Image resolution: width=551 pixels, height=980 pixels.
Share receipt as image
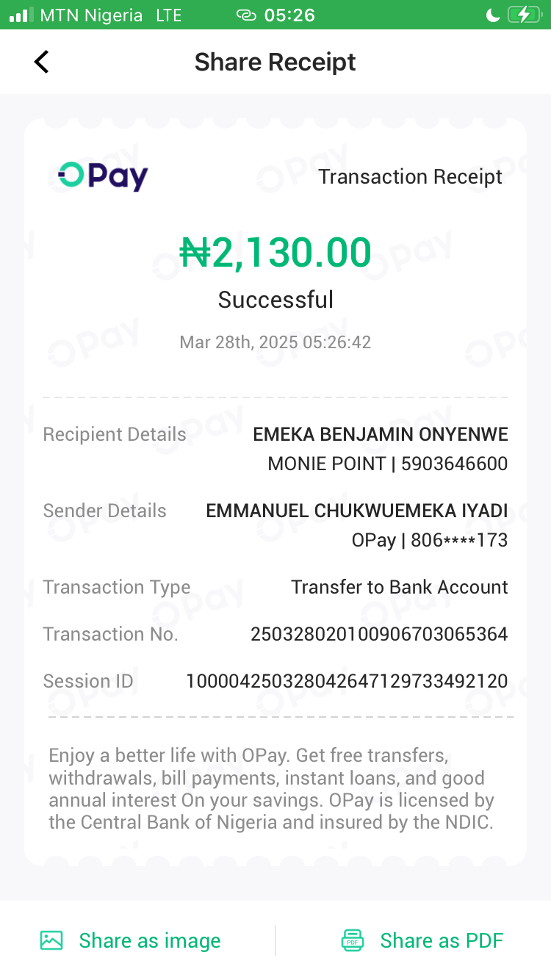149,940
